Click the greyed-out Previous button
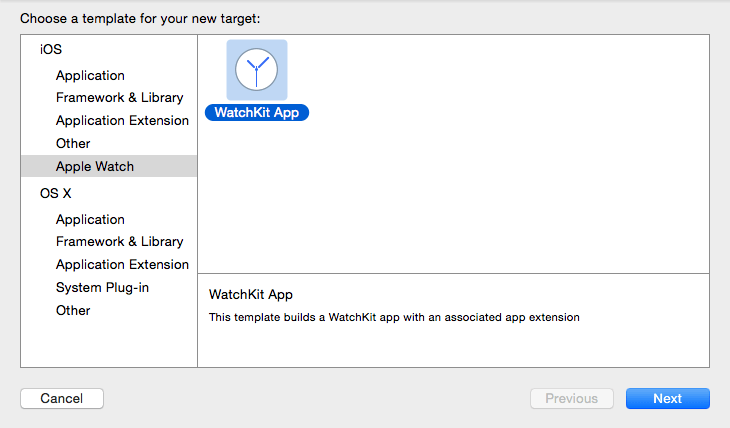Viewport: 730px width, 428px height. [x=571, y=398]
